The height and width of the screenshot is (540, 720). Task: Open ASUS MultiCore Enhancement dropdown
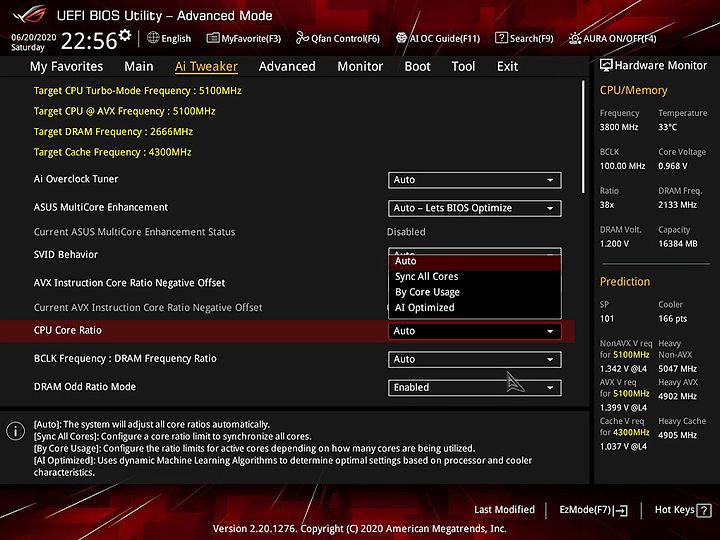pyautogui.click(x=474, y=208)
